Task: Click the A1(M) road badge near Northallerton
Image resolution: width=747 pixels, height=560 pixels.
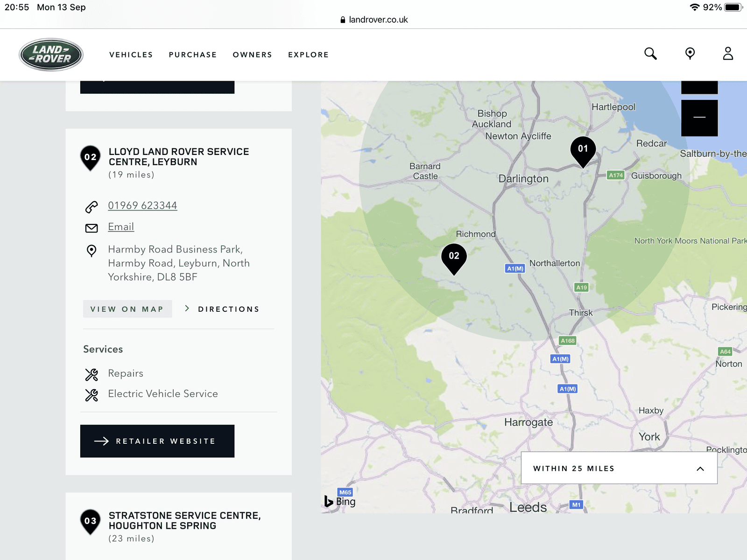Action: [515, 268]
